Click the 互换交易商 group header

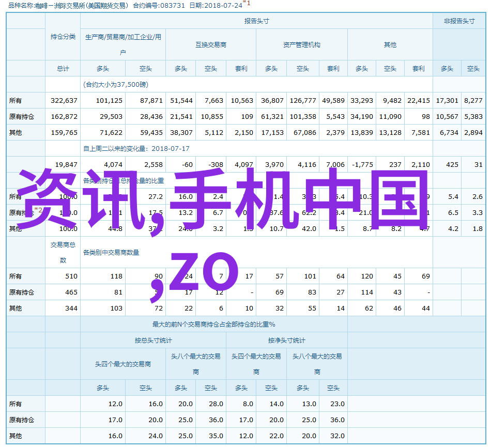click(x=211, y=45)
